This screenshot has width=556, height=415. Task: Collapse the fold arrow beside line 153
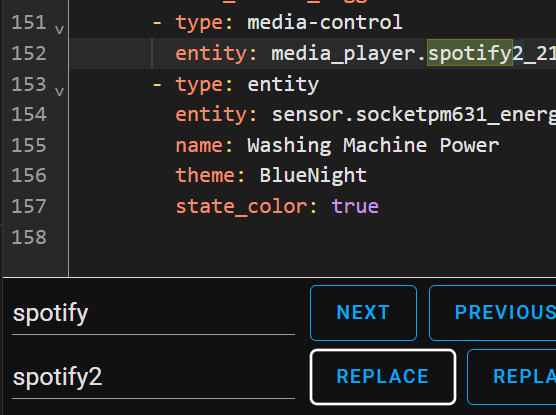(60, 92)
